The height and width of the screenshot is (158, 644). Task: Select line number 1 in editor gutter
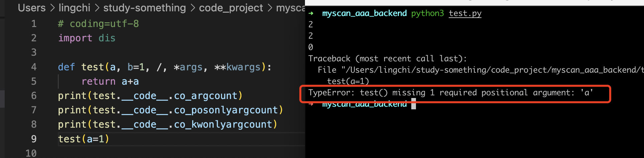coord(34,24)
